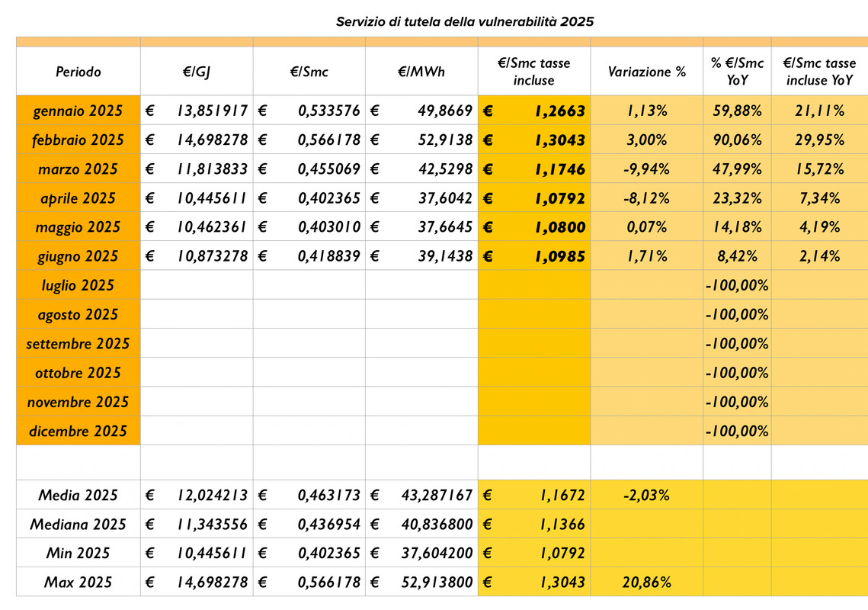The width and height of the screenshot is (868, 610).
Task: Select the cell showing 21,11%
Action: pos(819,111)
